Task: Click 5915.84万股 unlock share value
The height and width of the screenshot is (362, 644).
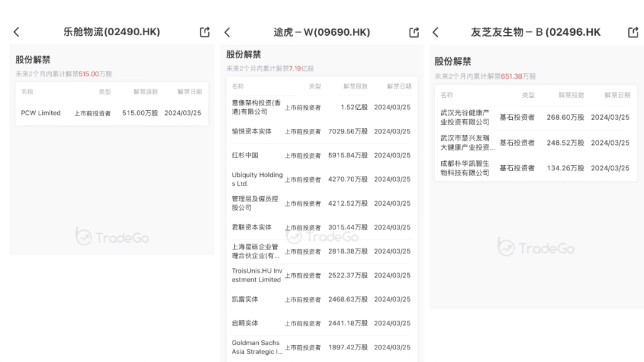Action: coord(348,155)
